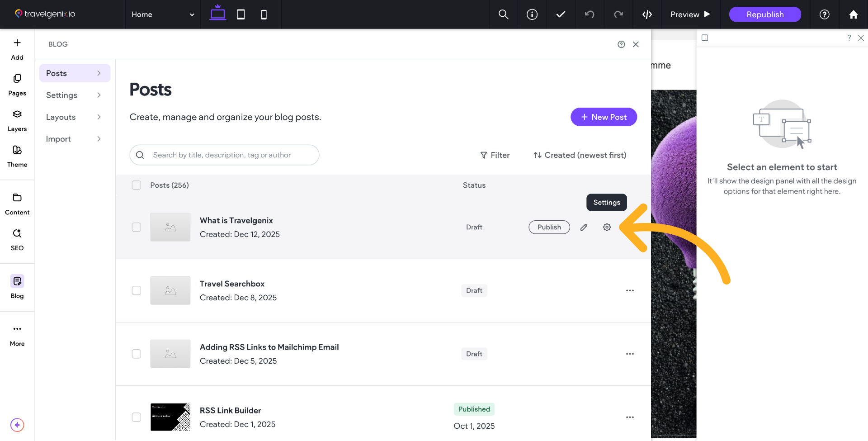Open the Theme panel in sidebar
Screen dimensions: 868x441
pos(17,156)
